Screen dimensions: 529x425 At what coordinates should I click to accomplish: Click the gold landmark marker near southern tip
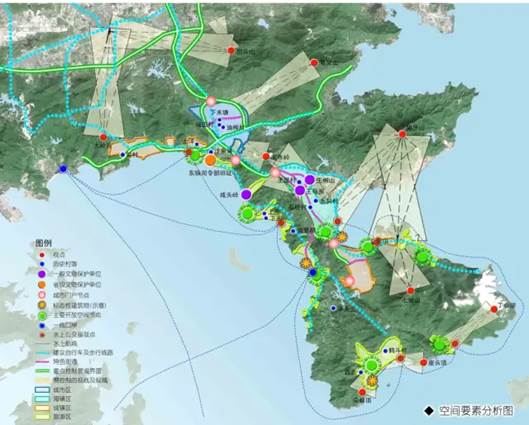click(x=372, y=380)
